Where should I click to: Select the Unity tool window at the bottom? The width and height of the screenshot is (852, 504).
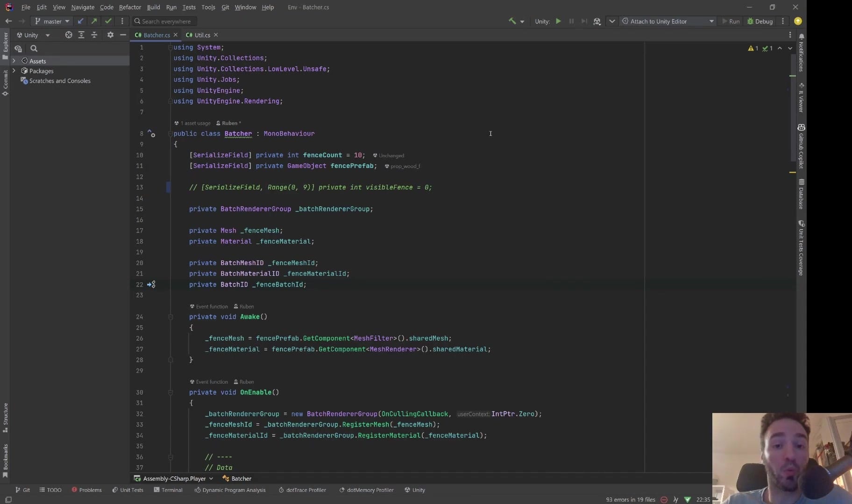[x=415, y=490]
